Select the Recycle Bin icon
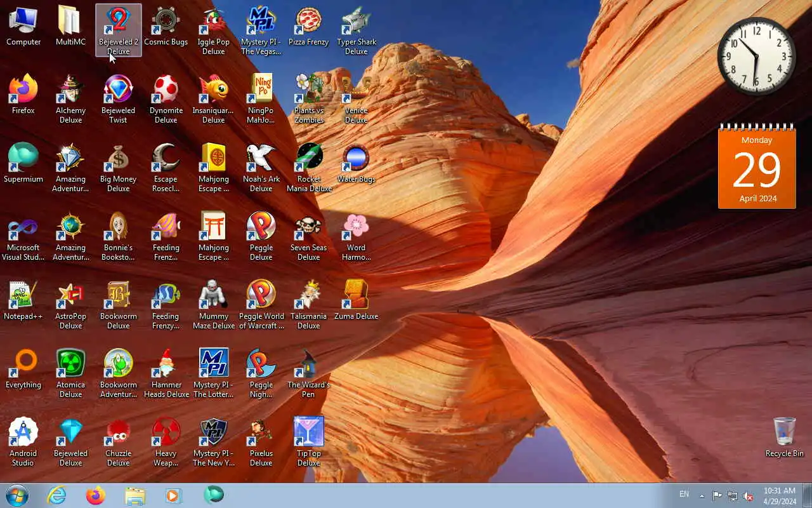 point(785,438)
